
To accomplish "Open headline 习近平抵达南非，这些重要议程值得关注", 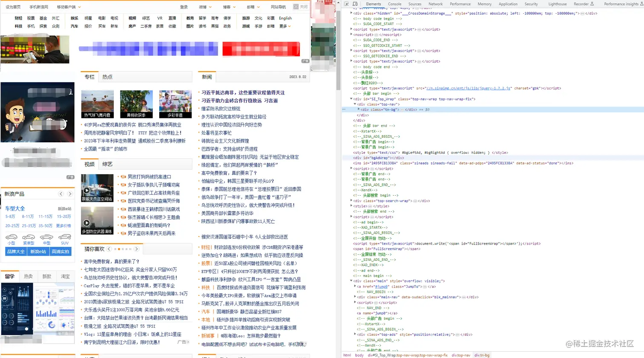I will pyautogui.click(x=243, y=92).
